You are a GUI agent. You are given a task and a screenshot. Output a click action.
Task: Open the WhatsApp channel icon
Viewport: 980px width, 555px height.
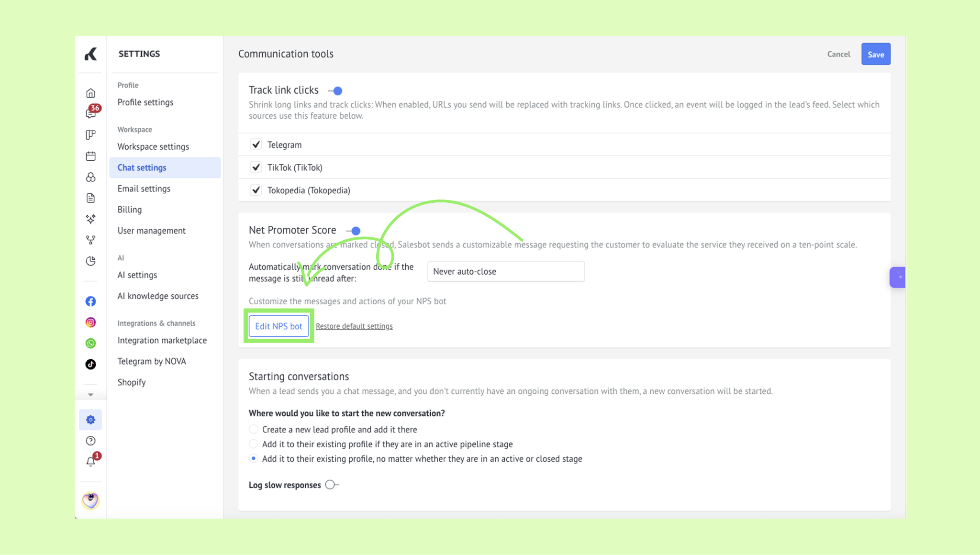[x=90, y=344]
